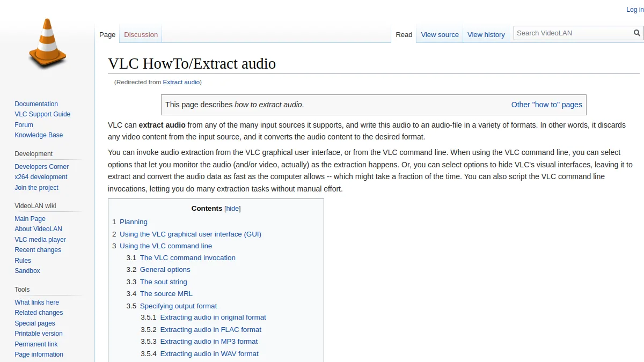Open the View source tab

pyautogui.click(x=440, y=35)
